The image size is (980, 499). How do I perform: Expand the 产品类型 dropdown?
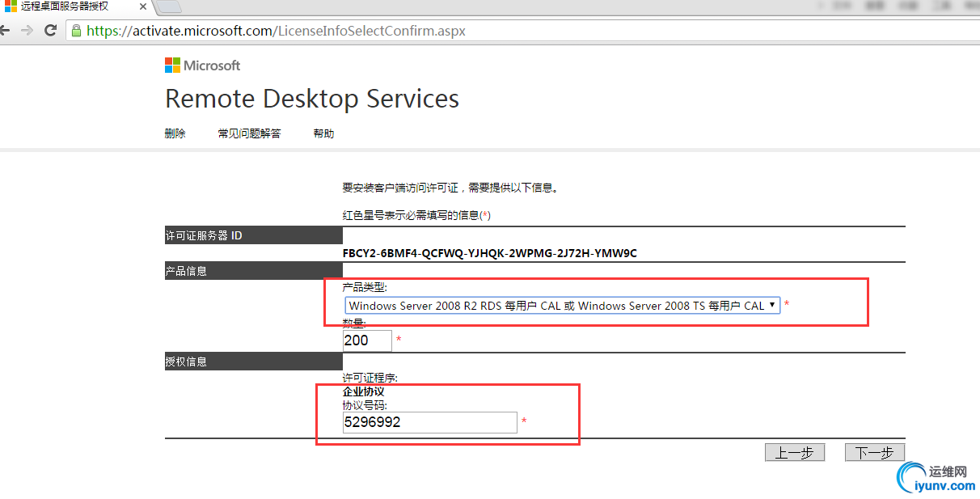[x=562, y=306]
